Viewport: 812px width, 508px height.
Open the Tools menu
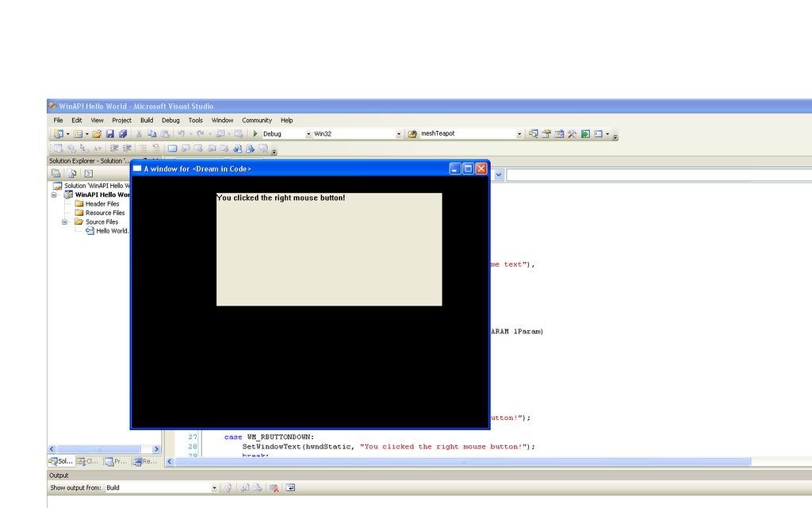(x=195, y=121)
